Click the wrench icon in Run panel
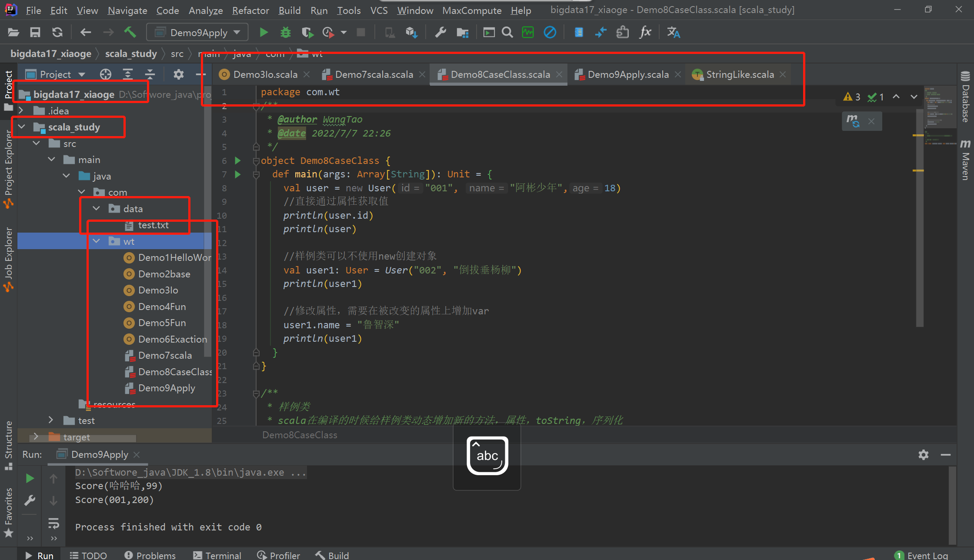The width and height of the screenshot is (974, 560). point(30,500)
